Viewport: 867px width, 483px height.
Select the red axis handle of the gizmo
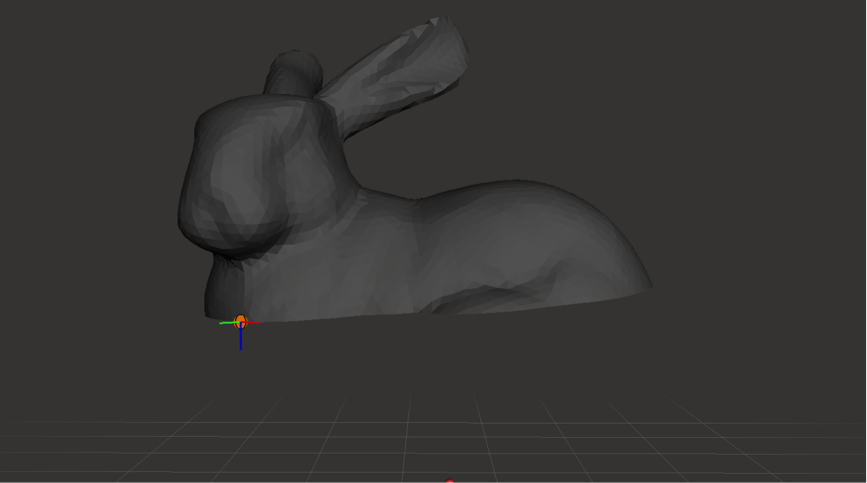pos(254,322)
